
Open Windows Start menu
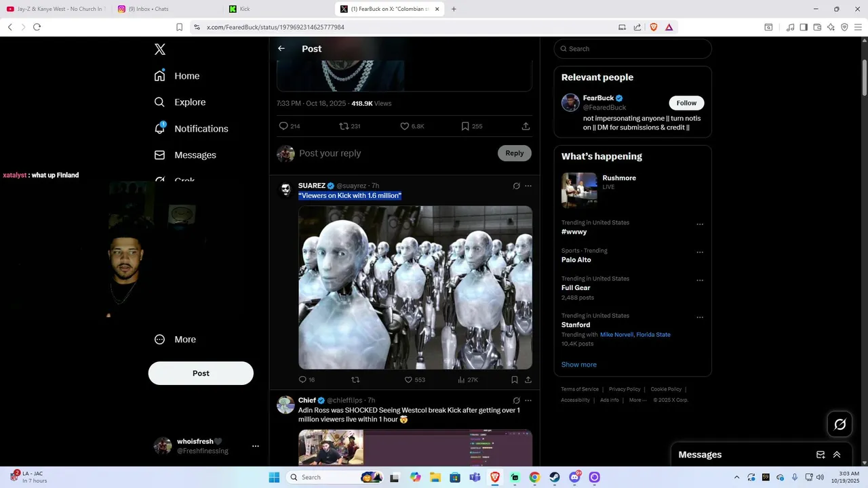tap(274, 477)
